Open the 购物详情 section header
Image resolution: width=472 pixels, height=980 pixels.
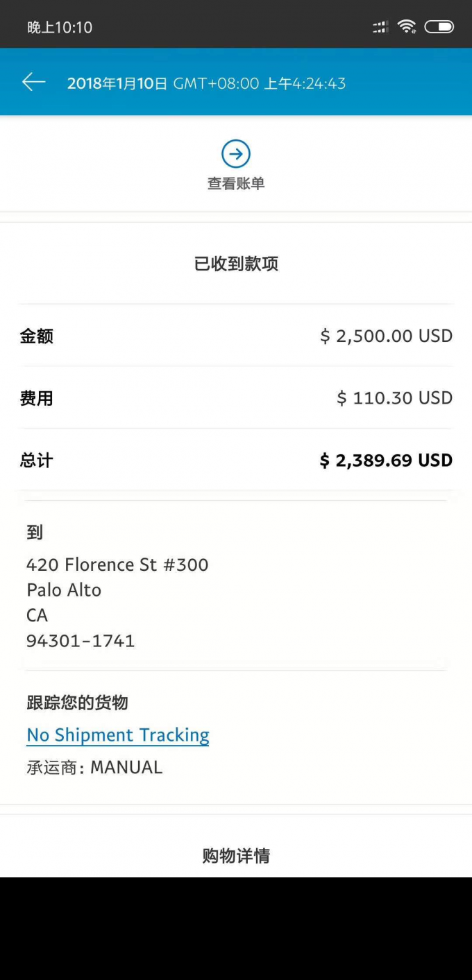coord(236,856)
